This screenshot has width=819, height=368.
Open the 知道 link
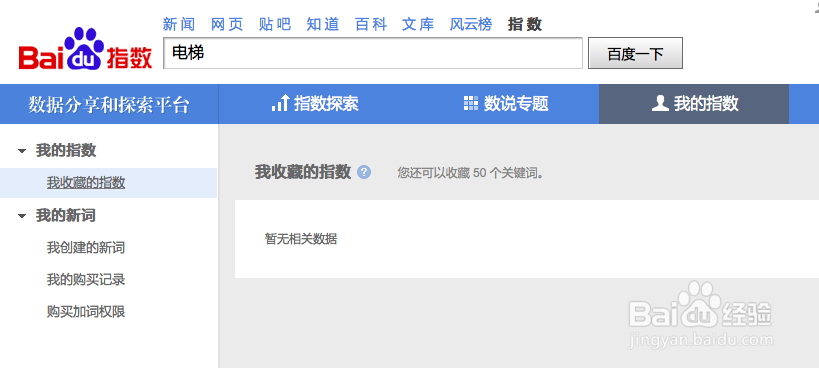click(323, 24)
